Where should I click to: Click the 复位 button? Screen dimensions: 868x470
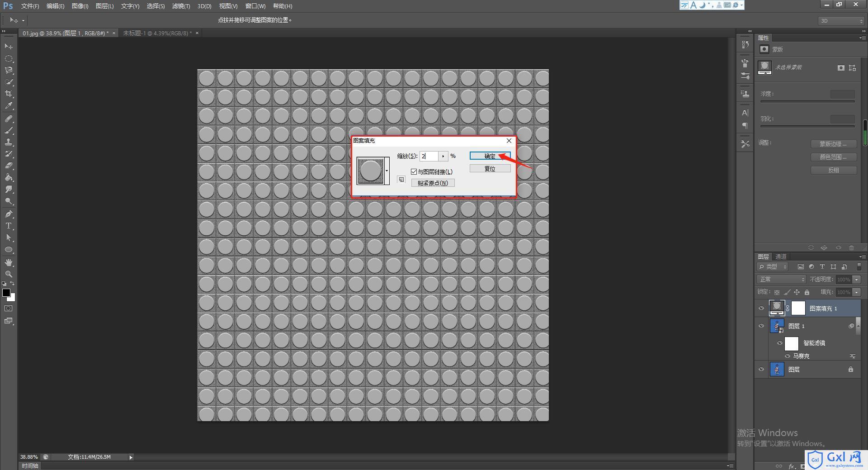(490, 169)
